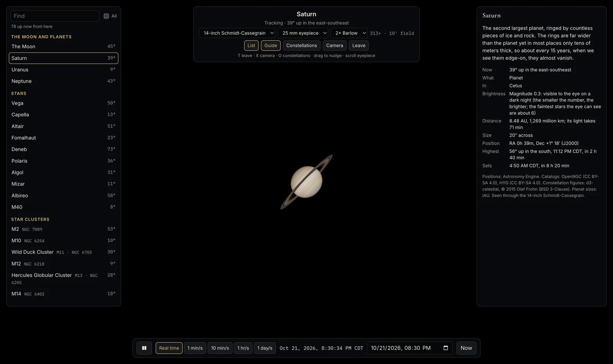Image resolution: width=613 pixels, height=364 pixels.
Task: Open the 14-inch Schmidt-Cassegrain telescope dropdown
Action: (x=237, y=33)
